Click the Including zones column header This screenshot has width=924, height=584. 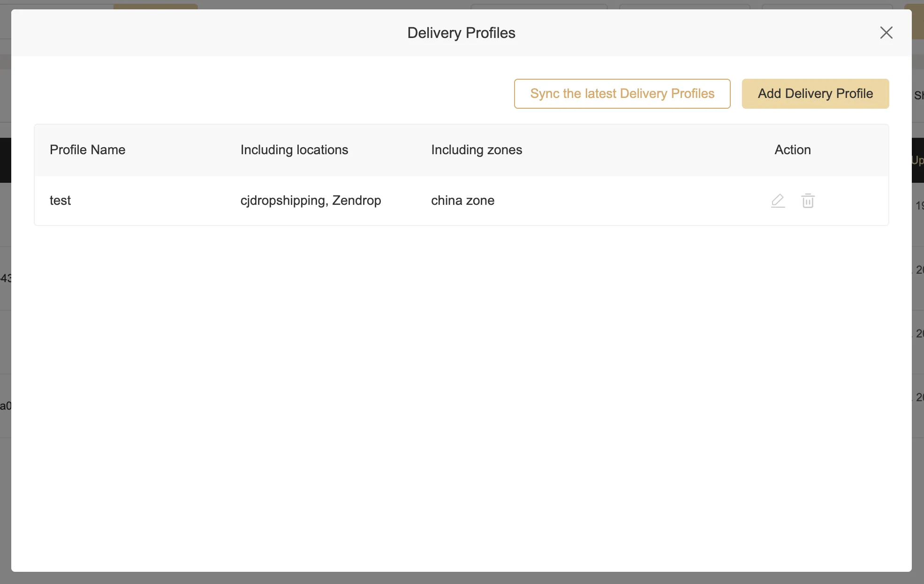tap(476, 150)
